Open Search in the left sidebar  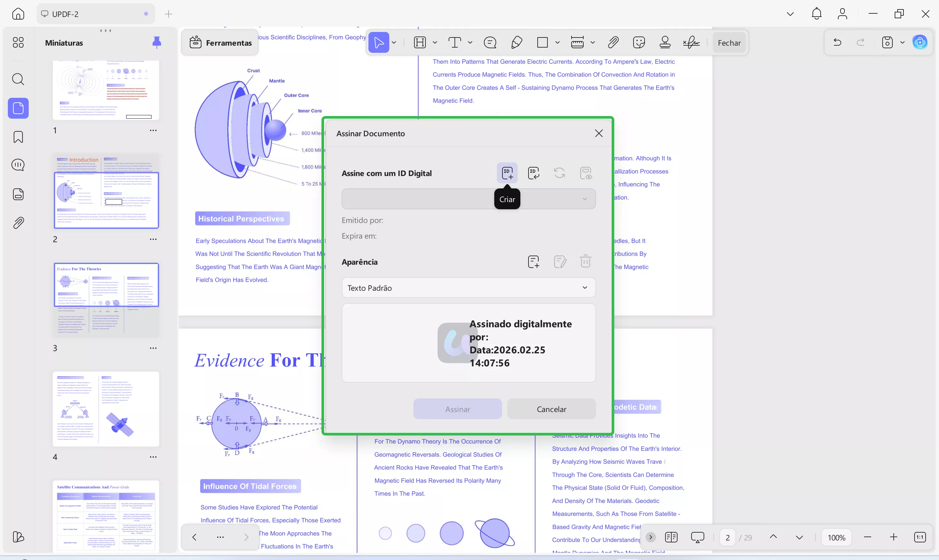tap(18, 79)
